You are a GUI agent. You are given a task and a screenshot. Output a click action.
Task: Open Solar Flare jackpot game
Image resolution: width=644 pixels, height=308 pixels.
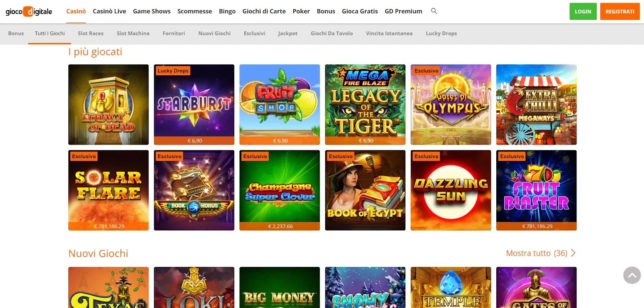coord(109,190)
